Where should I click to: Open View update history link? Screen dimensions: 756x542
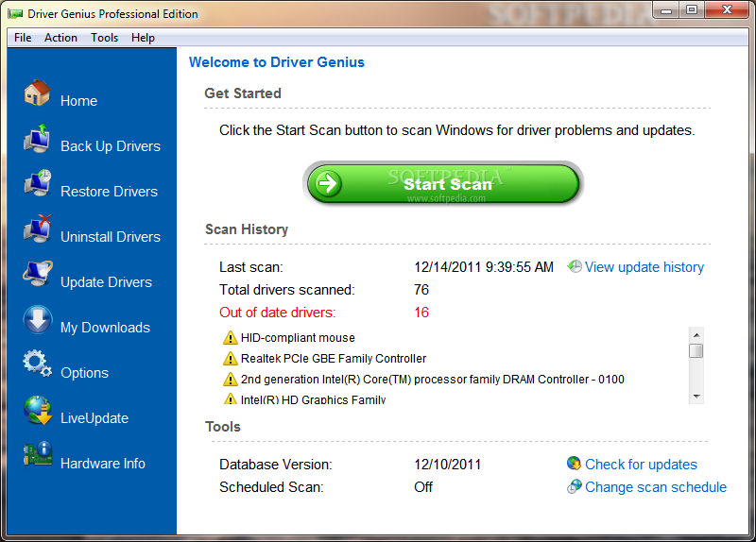point(644,267)
